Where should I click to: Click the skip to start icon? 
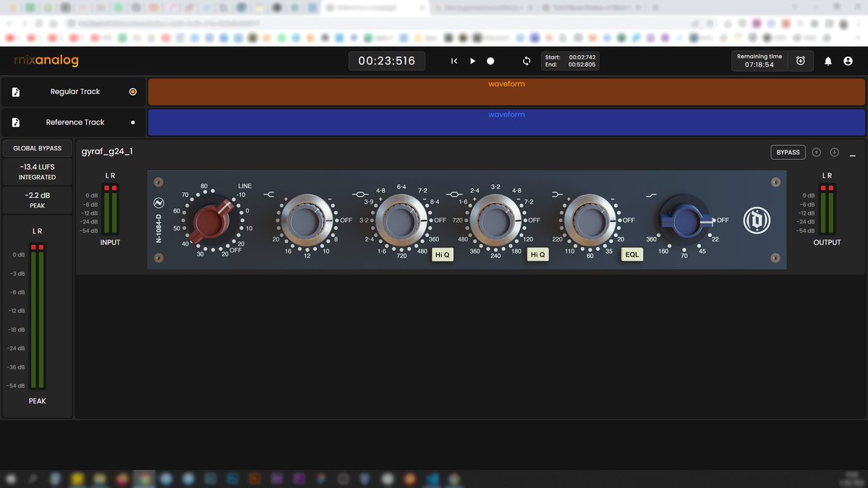(x=454, y=61)
